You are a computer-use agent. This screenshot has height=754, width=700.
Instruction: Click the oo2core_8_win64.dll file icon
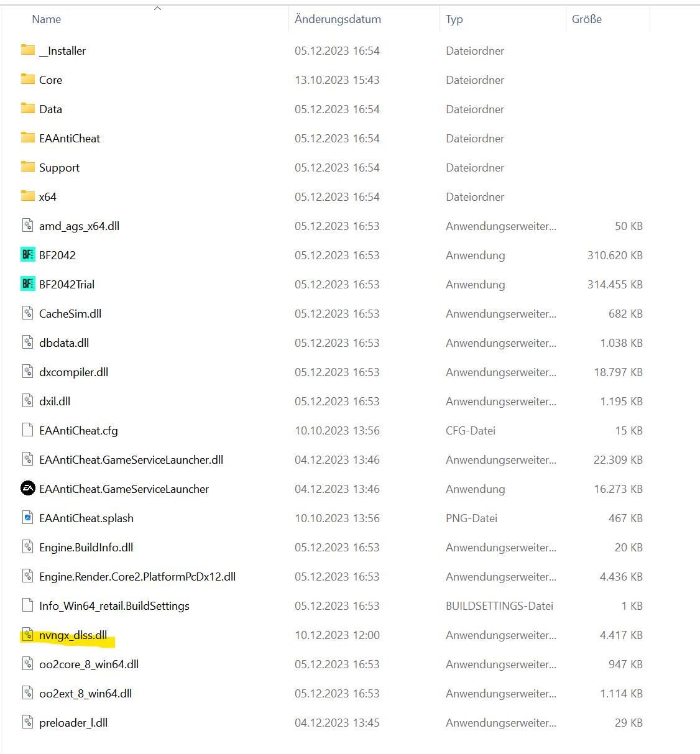[x=27, y=663]
